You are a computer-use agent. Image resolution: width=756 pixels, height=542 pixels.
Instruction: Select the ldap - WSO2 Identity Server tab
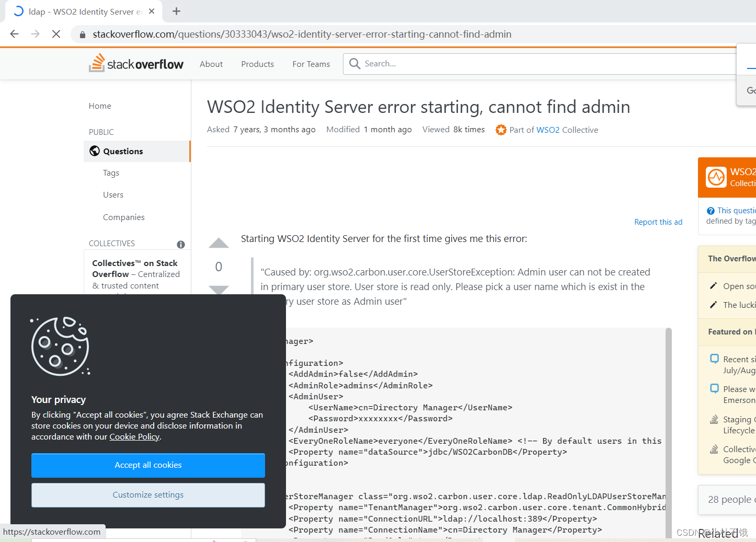pyautogui.click(x=84, y=11)
